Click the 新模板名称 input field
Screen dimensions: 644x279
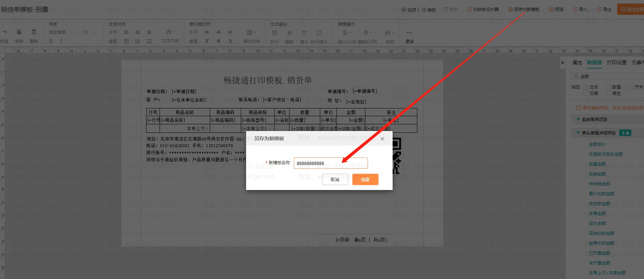click(x=331, y=163)
